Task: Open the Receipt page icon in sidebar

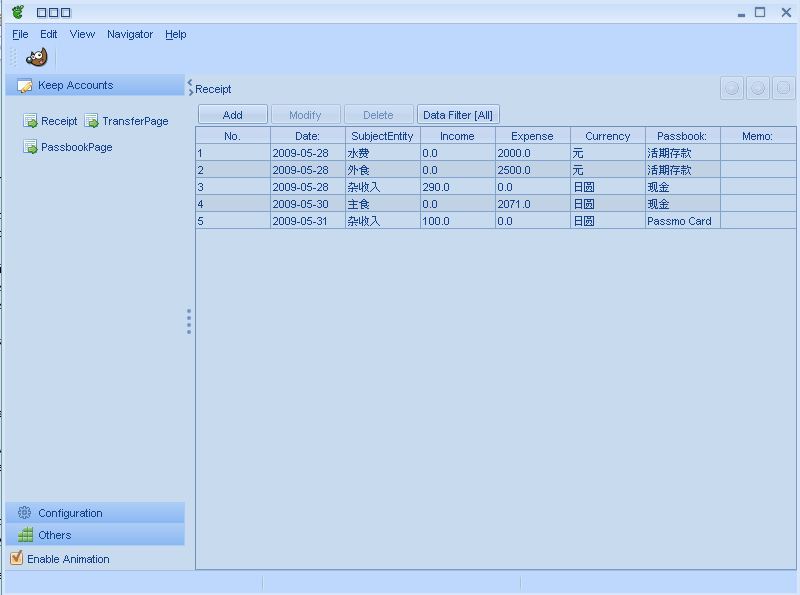Action: pos(31,121)
